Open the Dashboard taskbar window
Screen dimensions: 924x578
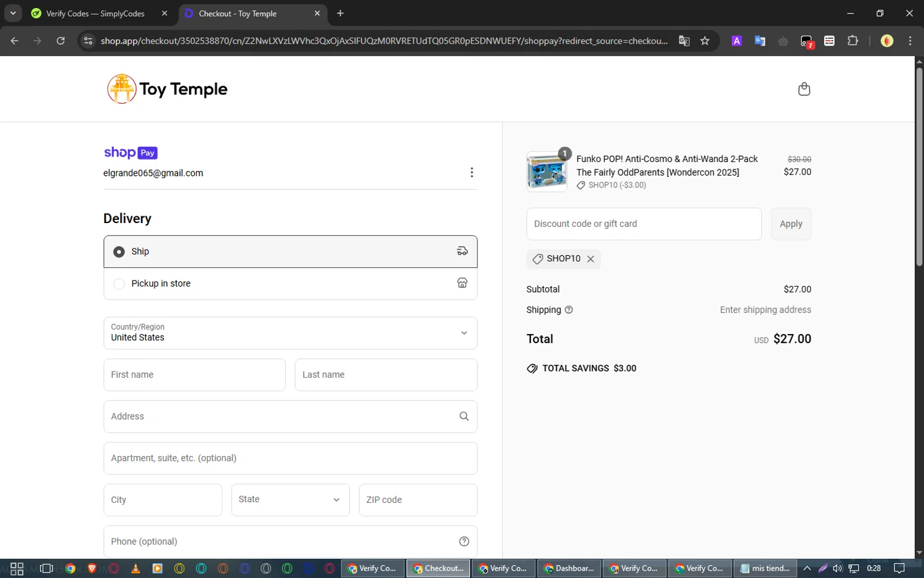click(x=569, y=569)
